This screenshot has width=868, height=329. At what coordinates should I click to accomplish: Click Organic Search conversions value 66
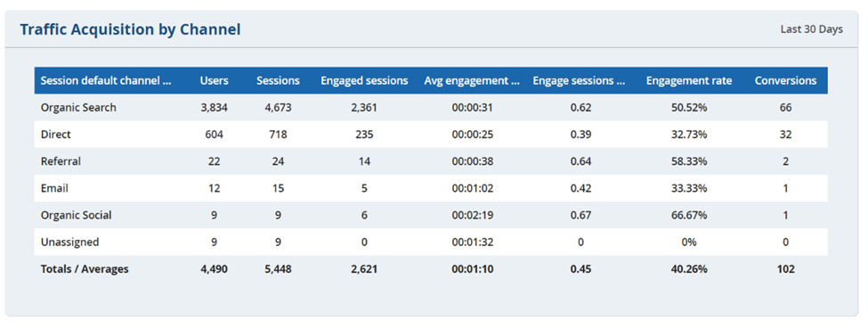click(785, 108)
